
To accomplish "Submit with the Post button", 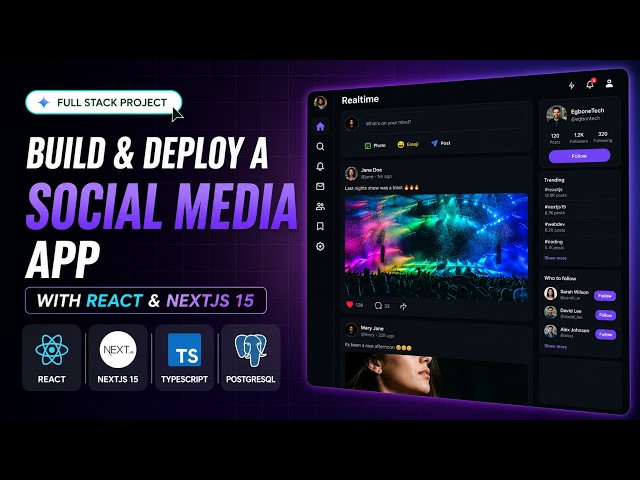I will [440, 143].
